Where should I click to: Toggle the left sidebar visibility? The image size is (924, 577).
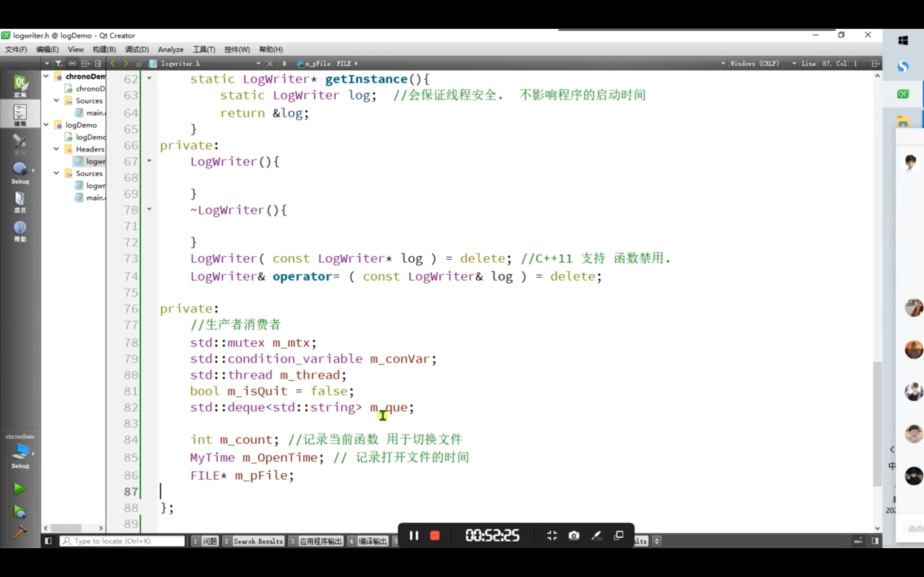pyautogui.click(x=48, y=541)
